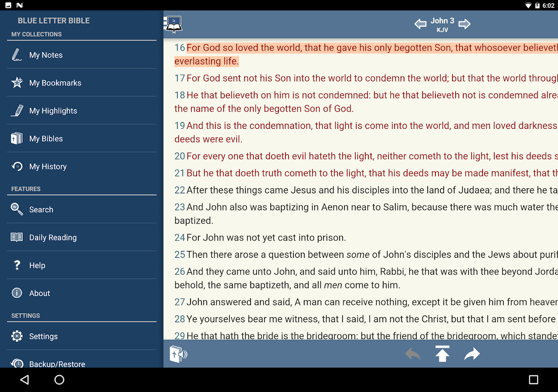The width and height of the screenshot is (558, 392).
Task: Open the My Highlights menu entry
Action: click(x=82, y=111)
